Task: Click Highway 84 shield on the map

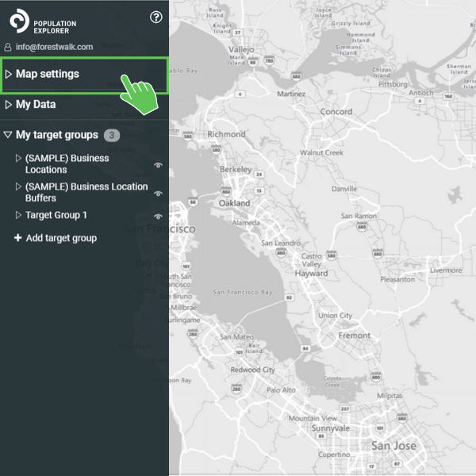Action: point(305,348)
